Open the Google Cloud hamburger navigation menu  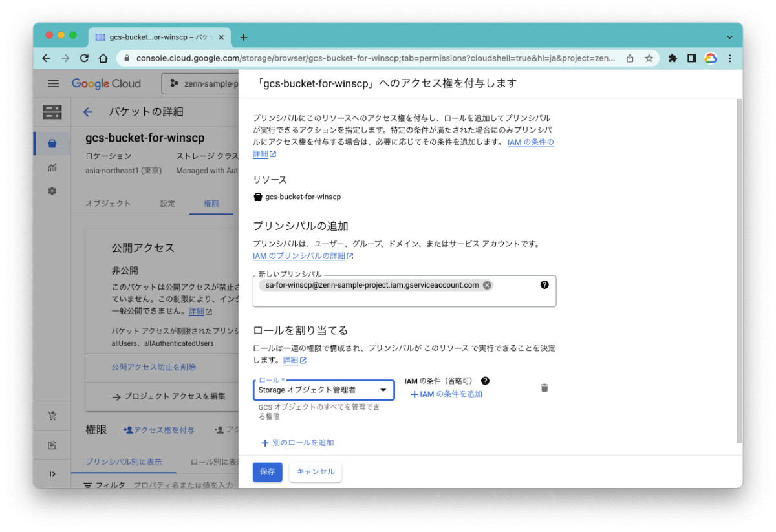point(53,83)
